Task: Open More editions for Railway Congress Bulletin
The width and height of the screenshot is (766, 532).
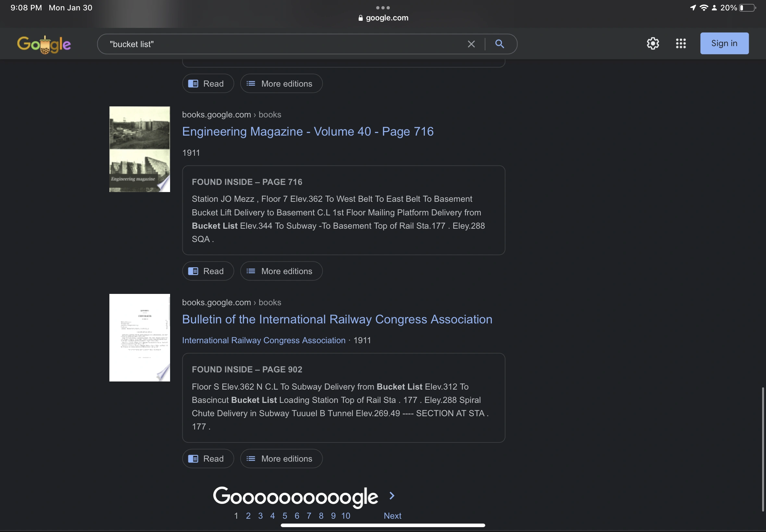Action: [x=281, y=459]
